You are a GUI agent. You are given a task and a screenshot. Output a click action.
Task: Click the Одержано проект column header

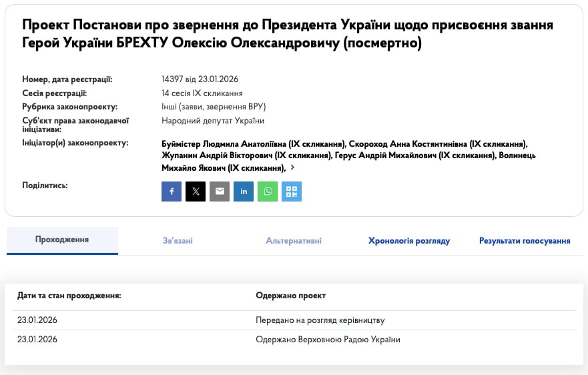[290, 296]
